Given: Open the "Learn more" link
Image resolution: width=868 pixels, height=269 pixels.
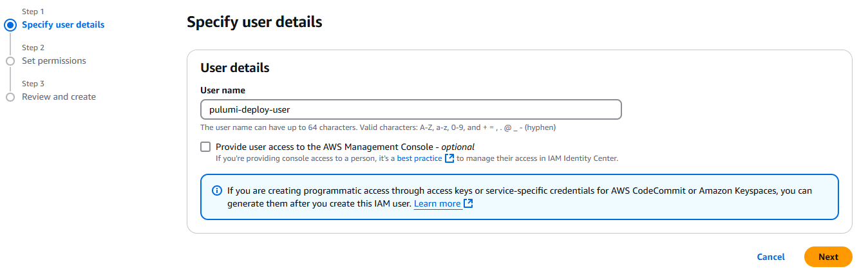Looking at the screenshot, I should (437, 203).
